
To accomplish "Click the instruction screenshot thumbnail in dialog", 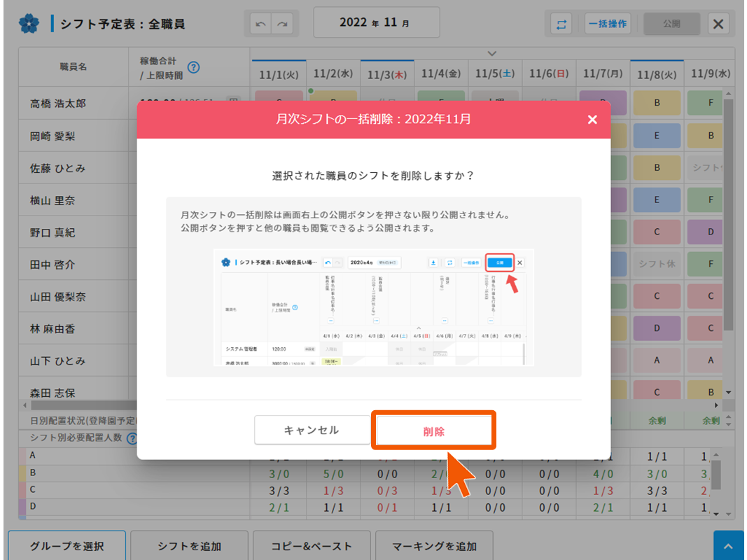I will click(x=373, y=307).
